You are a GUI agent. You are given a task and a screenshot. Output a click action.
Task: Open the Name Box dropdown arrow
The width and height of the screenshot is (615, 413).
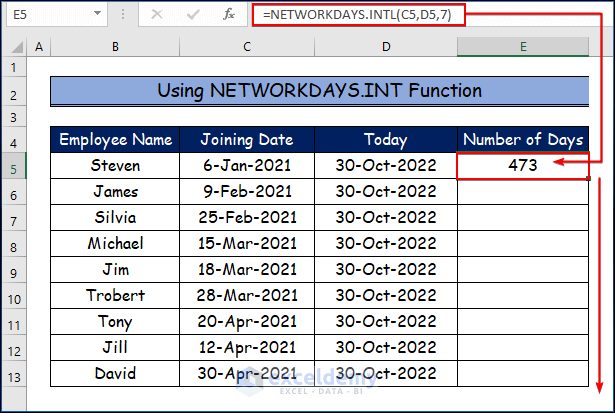[97, 14]
